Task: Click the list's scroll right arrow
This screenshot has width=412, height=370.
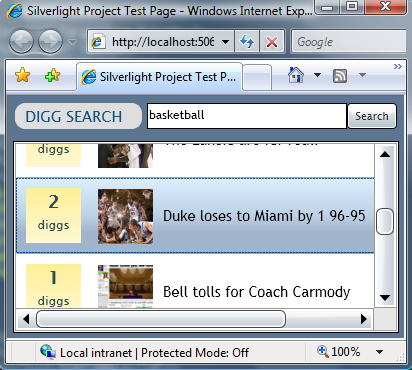Action: click(x=364, y=319)
